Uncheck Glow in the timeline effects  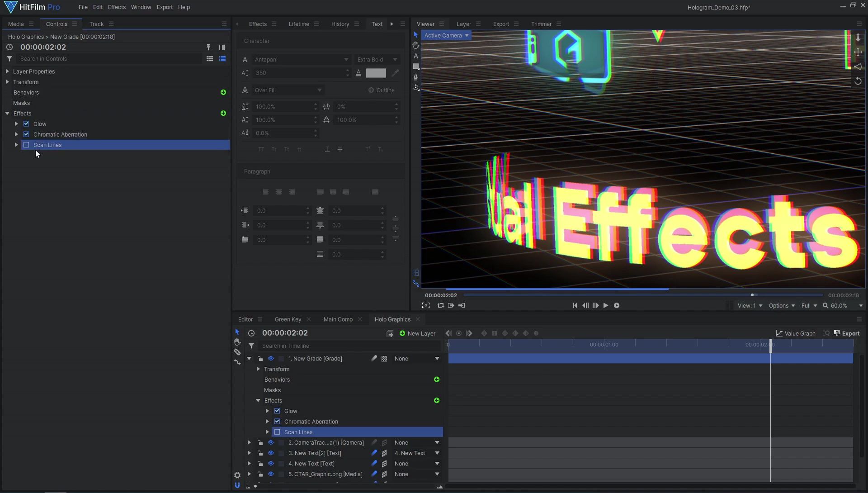pyautogui.click(x=277, y=411)
